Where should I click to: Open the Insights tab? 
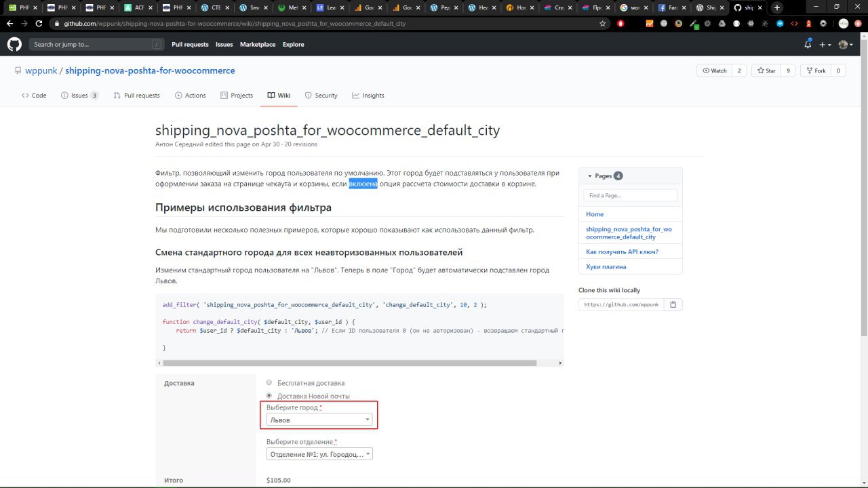point(368,96)
